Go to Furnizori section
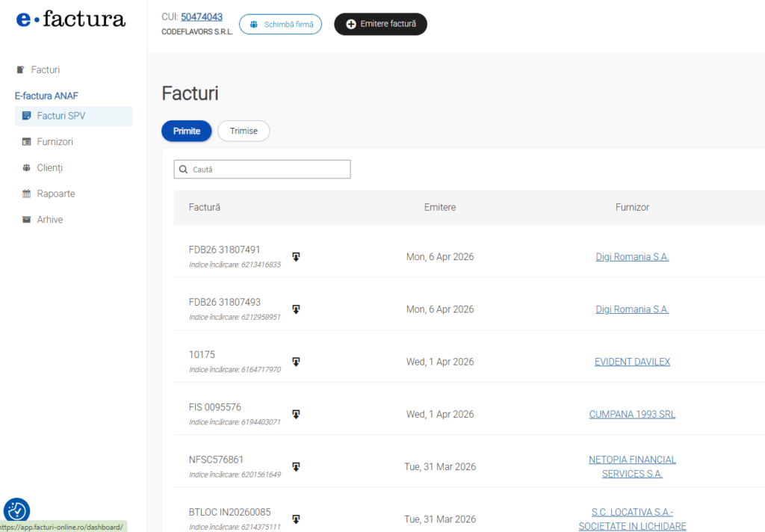 (x=55, y=142)
